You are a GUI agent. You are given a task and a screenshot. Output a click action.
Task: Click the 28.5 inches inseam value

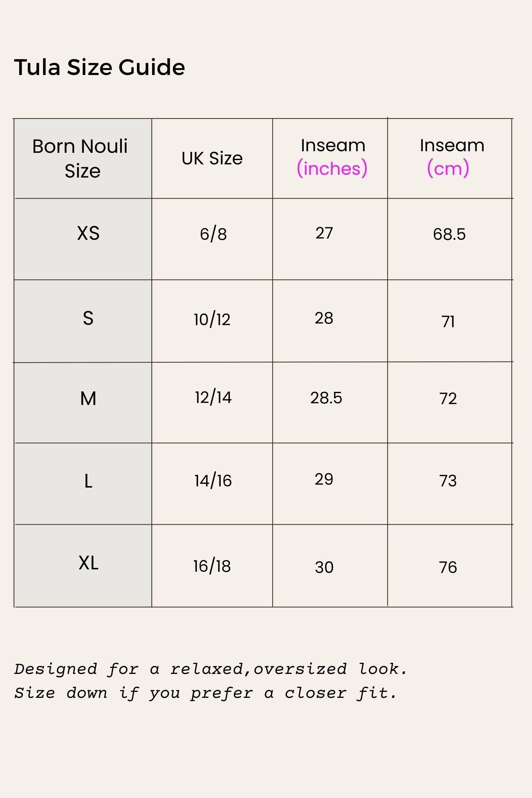326,398
